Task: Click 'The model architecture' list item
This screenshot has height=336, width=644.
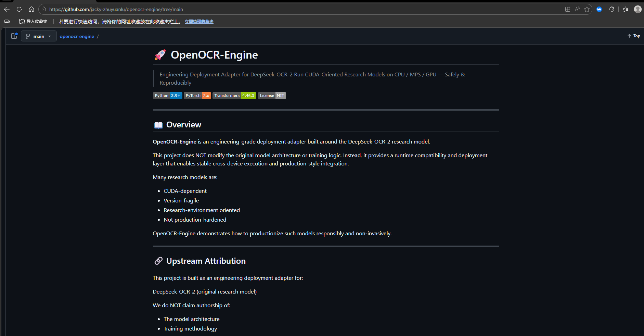Action: pyautogui.click(x=192, y=319)
